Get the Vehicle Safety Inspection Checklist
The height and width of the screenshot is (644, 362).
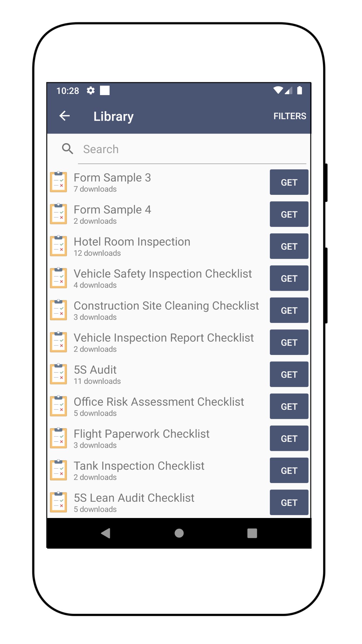(289, 278)
